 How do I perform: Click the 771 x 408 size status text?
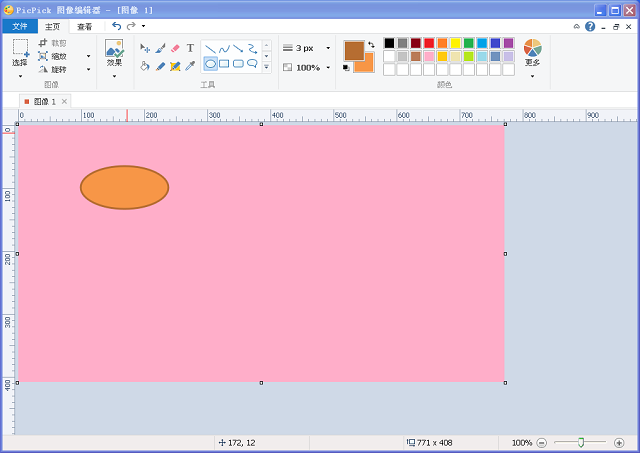[434, 443]
